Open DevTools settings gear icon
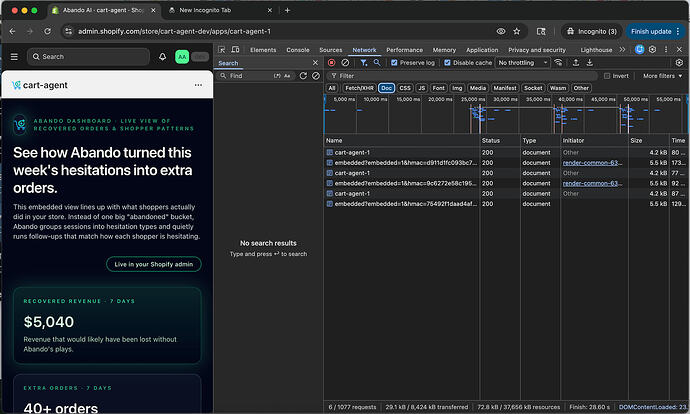 pos(653,50)
